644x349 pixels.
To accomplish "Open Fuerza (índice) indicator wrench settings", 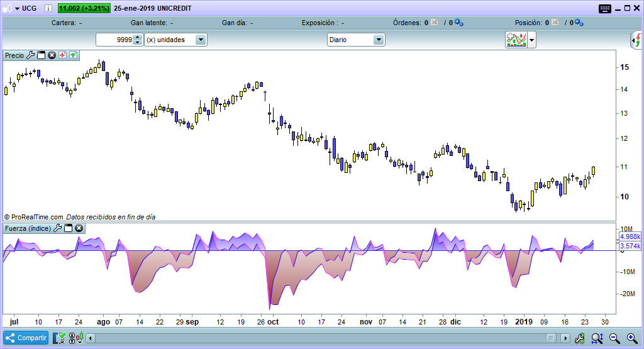I will coord(57,228).
